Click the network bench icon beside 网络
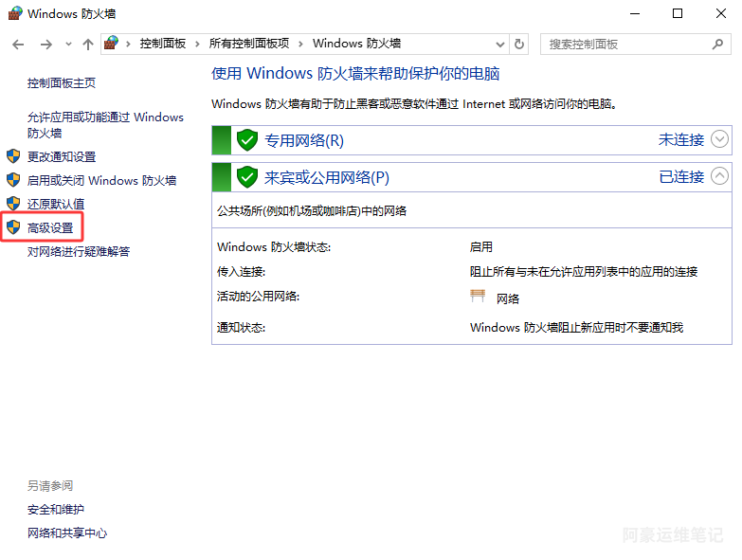The width and height of the screenshot is (742, 560). (x=478, y=298)
